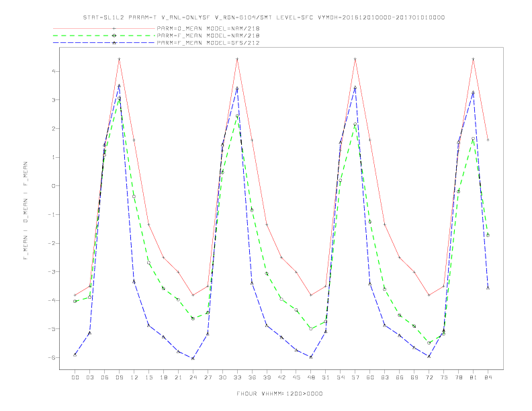
Task: Click the red solid legend line sample
Action: pyautogui.click(x=104, y=28)
